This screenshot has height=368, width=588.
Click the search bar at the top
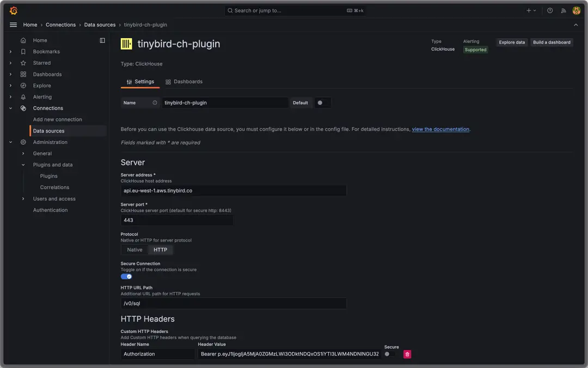294,10
